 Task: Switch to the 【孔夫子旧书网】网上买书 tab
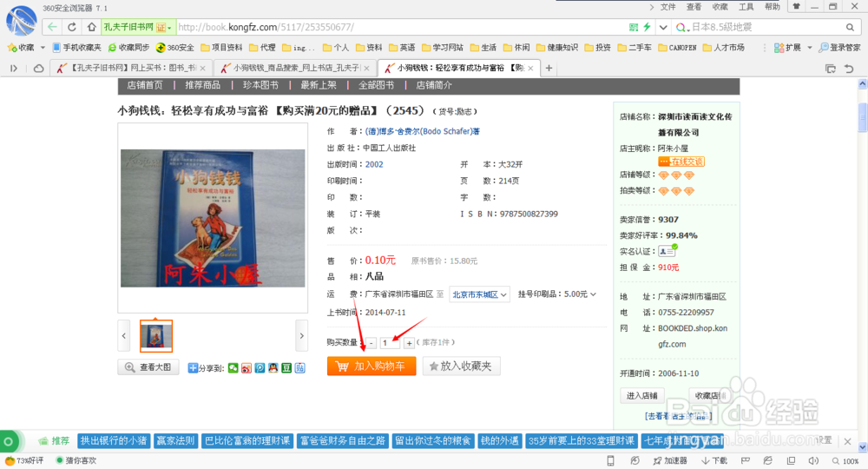(131, 68)
